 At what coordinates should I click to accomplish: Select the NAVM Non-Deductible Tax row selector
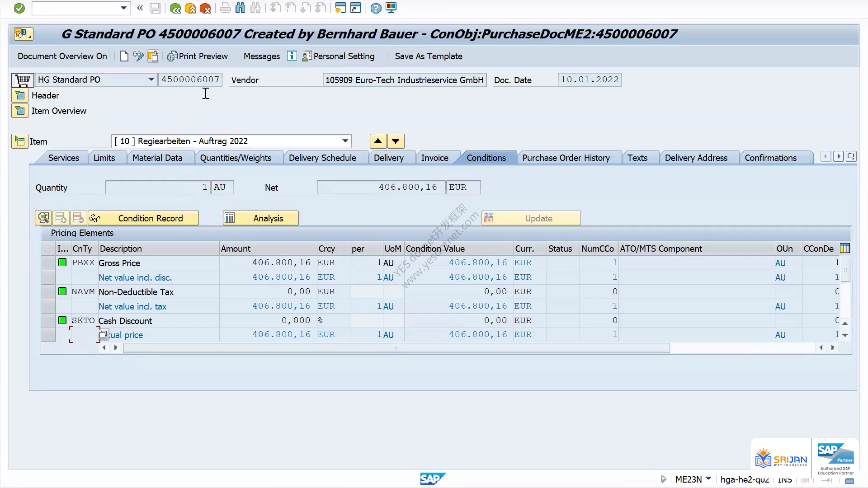(48, 292)
